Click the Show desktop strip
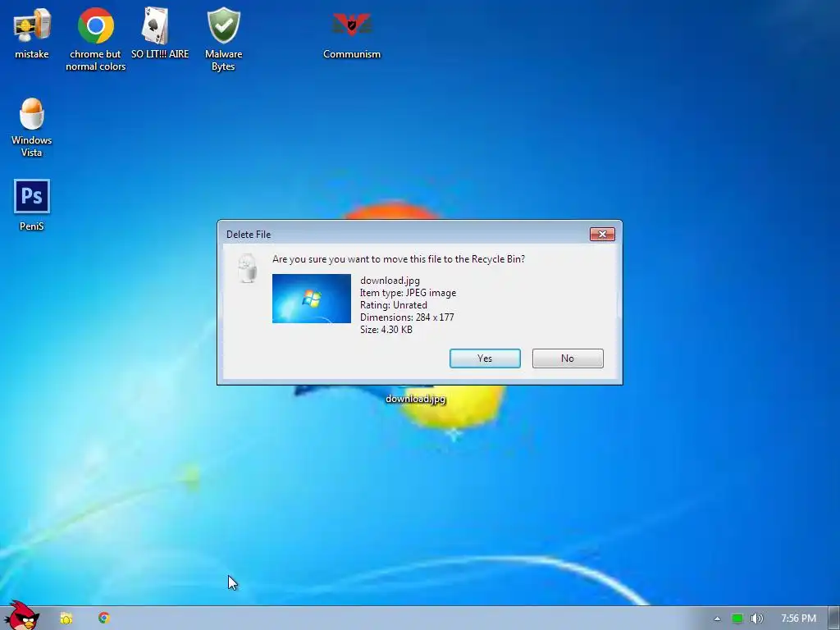 (x=834, y=619)
